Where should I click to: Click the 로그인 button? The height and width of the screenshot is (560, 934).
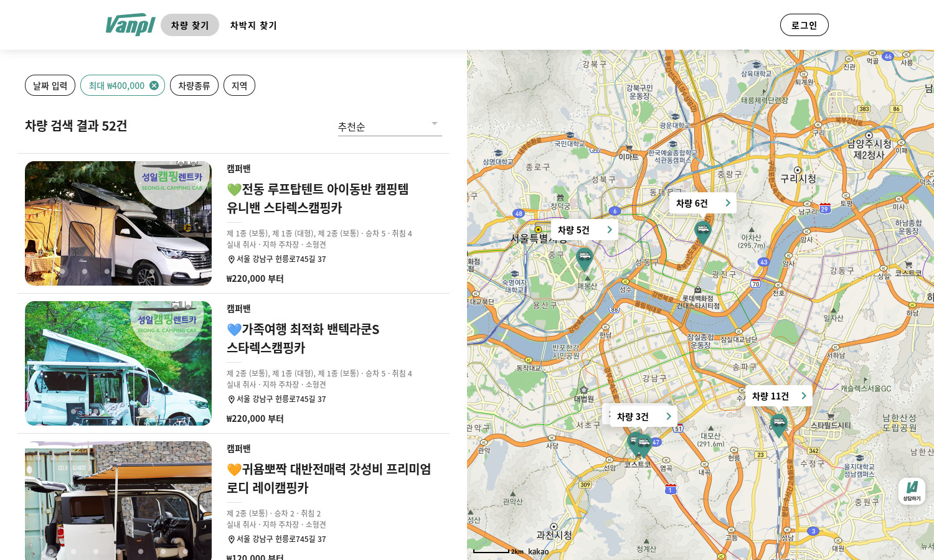804,26
